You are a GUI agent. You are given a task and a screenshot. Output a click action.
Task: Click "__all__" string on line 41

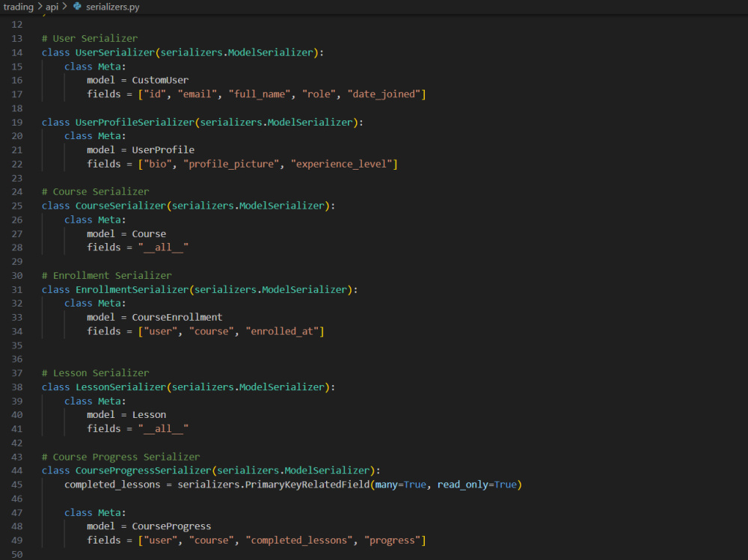pyautogui.click(x=163, y=429)
